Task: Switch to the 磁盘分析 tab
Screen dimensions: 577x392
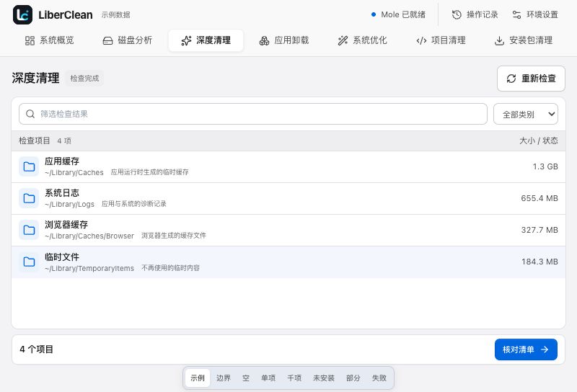Action: (x=128, y=40)
